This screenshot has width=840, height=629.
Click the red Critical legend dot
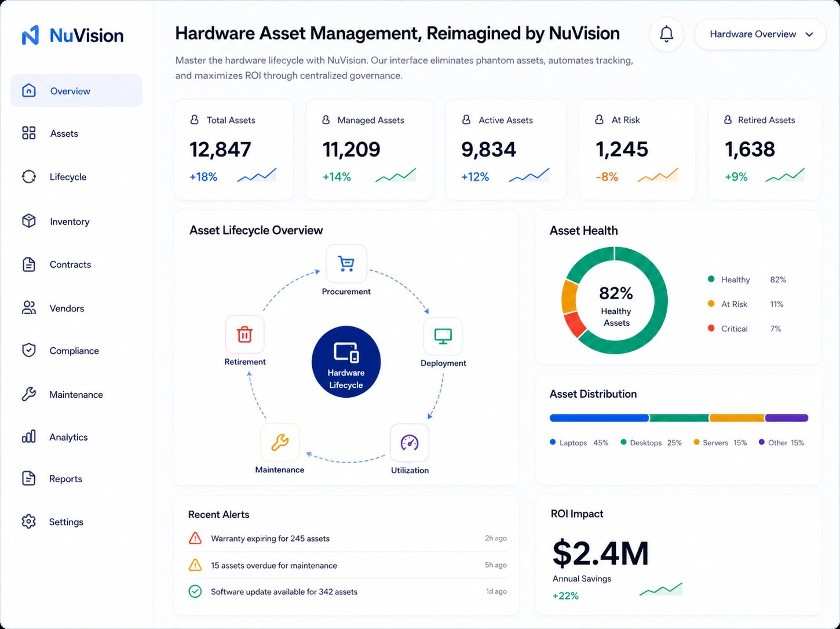pyautogui.click(x=711, y=328)
